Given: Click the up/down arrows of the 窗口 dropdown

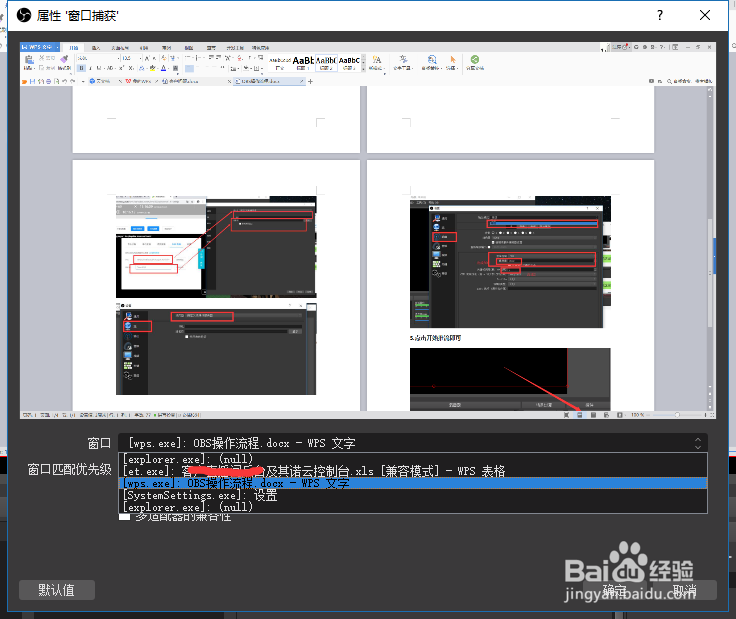Looking at the screenshot, I should pos(698,443).
